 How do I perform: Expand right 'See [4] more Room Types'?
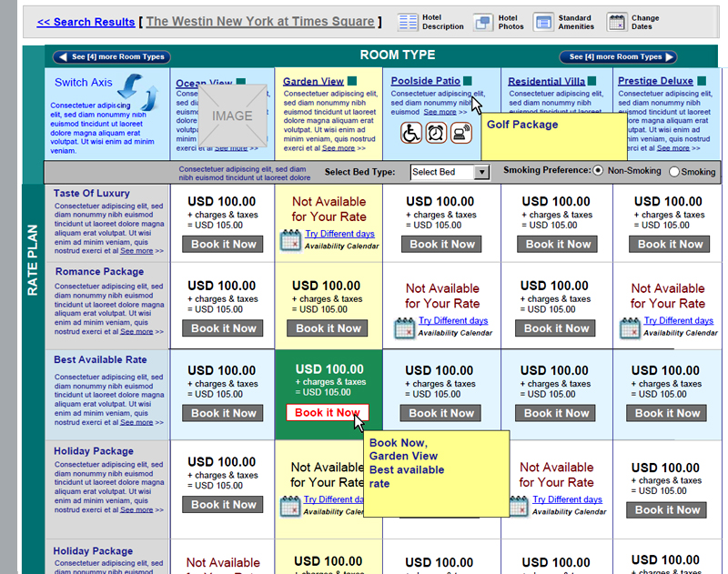pos(619,57)
